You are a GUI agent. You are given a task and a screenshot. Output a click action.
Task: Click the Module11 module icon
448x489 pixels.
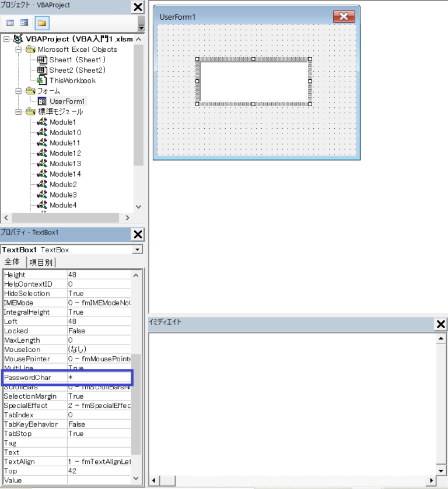42,143
